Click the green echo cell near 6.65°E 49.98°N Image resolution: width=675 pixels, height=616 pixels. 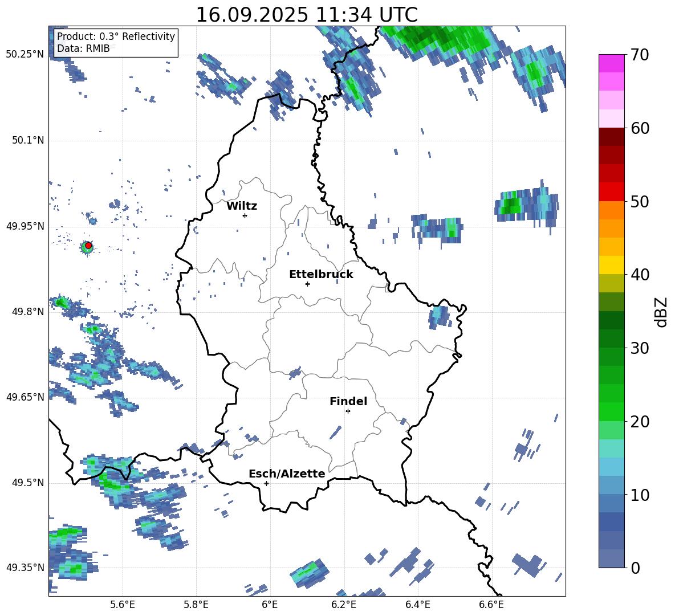point(511,205)
